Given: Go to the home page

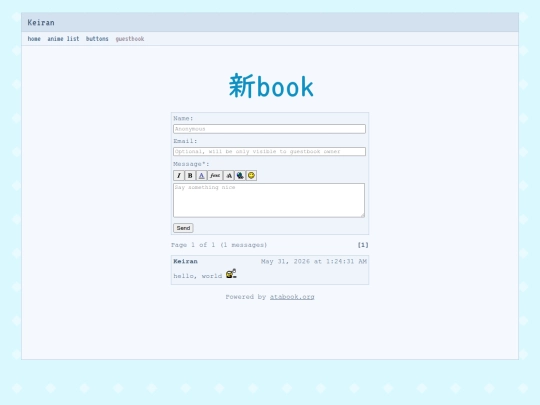Looking at the screenshot, I should (x=34, y=39).
